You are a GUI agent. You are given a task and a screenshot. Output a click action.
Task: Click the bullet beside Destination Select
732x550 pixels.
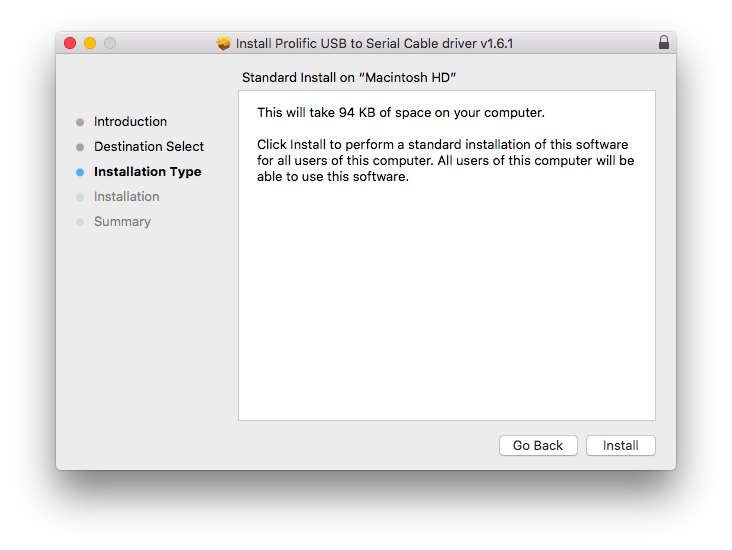[x=80, y=147]
